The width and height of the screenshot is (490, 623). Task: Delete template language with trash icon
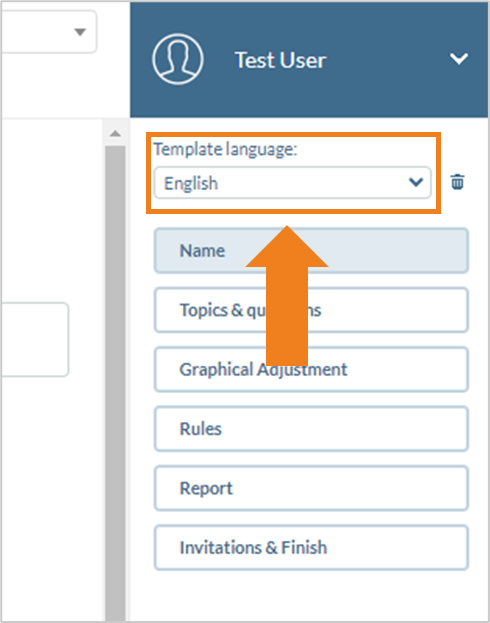(x=457, y=182)
